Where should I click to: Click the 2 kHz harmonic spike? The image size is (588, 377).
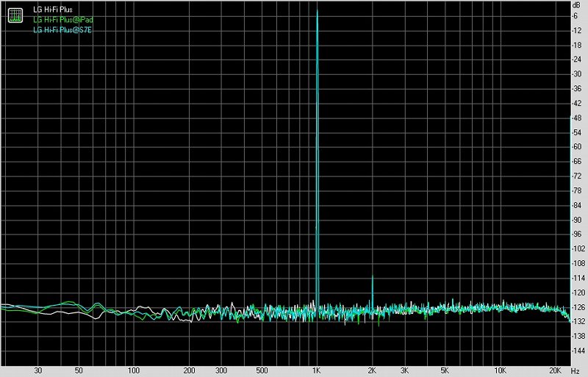pyautogui.click(x=373, y=292)
